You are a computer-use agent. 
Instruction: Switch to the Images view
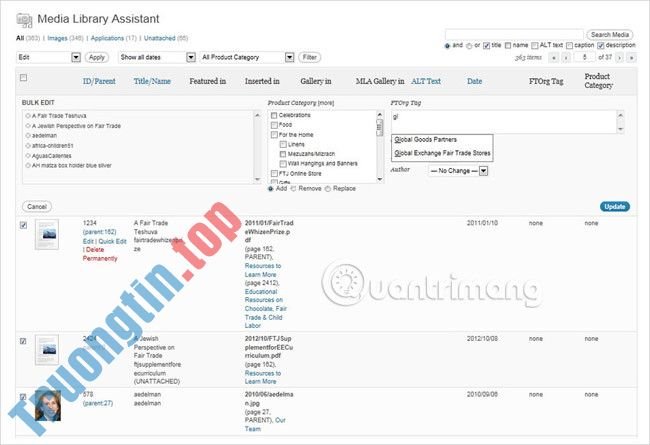coord(57,38)
